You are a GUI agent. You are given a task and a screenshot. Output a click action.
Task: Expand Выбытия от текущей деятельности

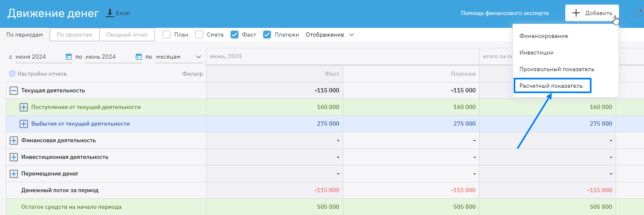click(x=24, y=124)
